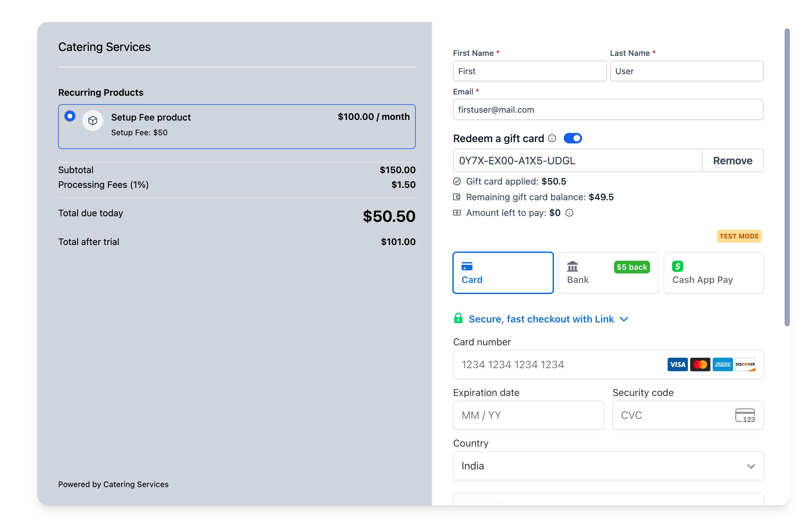
Task: Expand Secure, fast checkout with Link chevron
Action: 624,319
